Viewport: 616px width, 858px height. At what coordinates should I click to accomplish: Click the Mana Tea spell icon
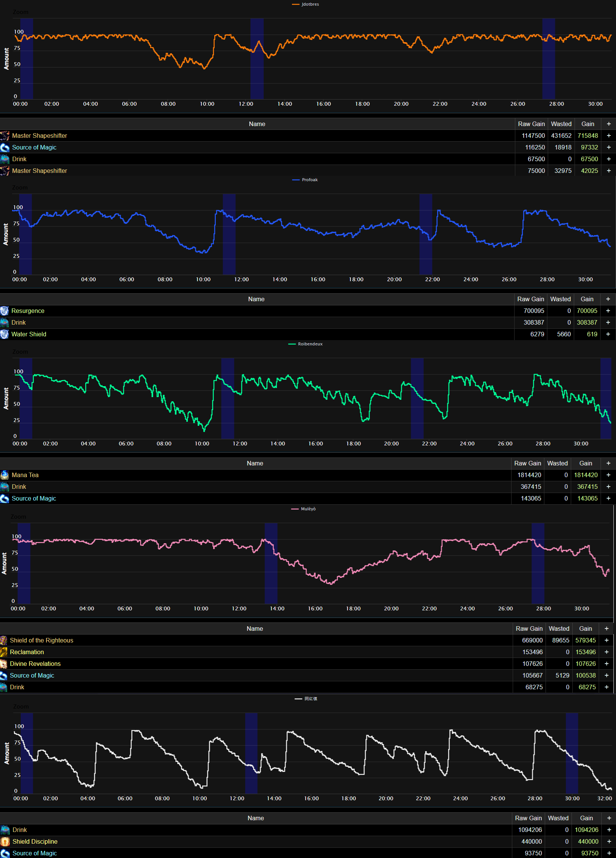coord(5,475)
